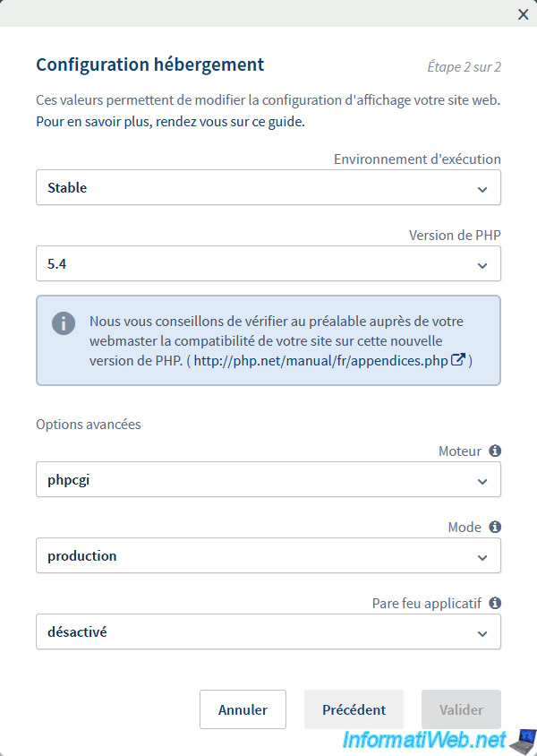Click the external link icon after php.net URL

tap(458, 361)
